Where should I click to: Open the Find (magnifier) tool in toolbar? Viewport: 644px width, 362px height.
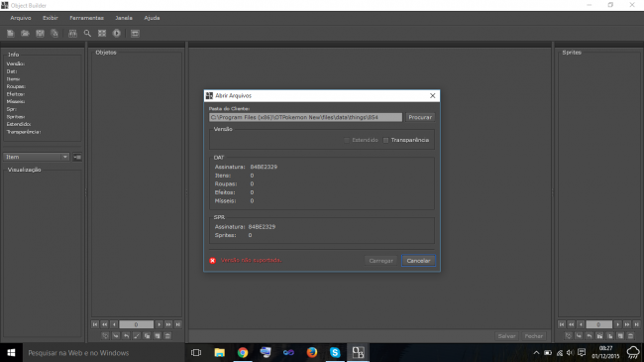point(87,34)
